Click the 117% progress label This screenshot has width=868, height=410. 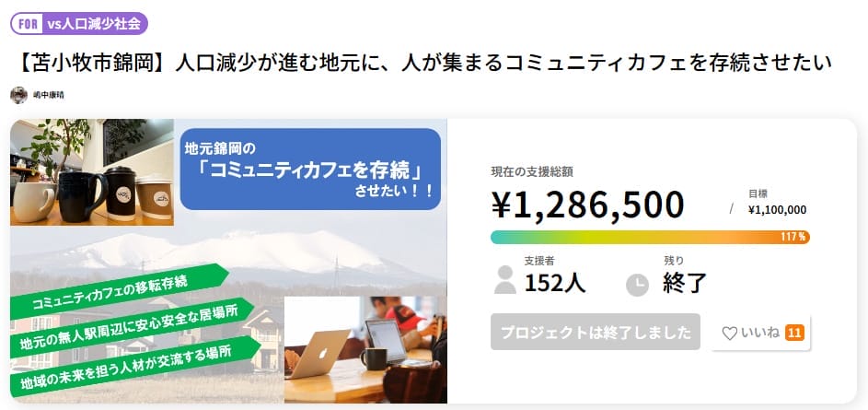(x=793, y=237)
